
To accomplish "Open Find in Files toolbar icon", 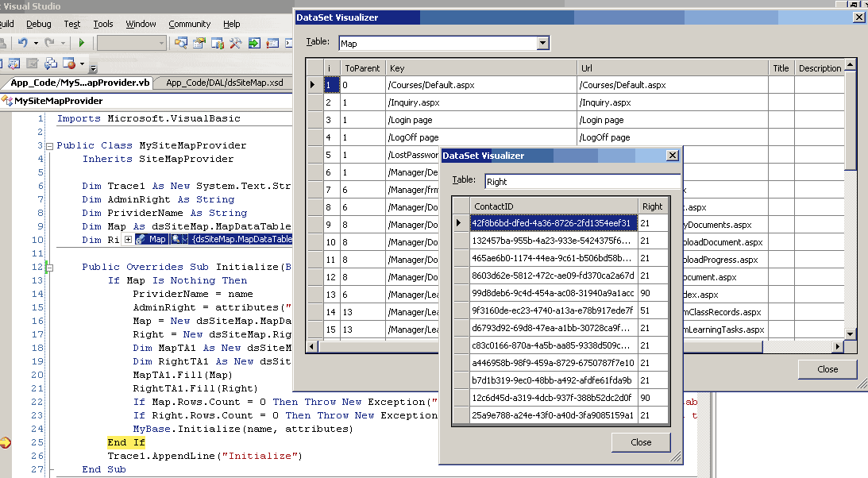I will 181,43.
